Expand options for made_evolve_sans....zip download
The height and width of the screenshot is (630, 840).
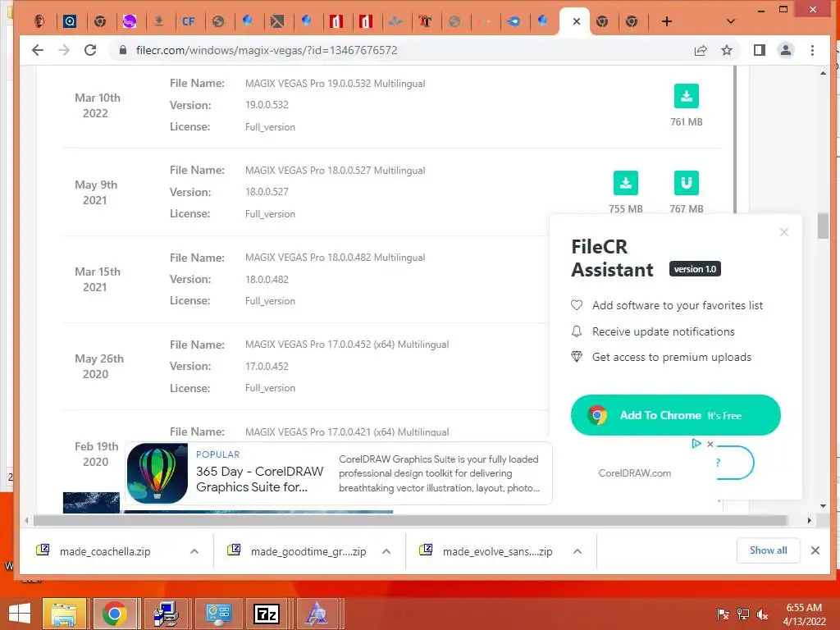coord(577,551)
